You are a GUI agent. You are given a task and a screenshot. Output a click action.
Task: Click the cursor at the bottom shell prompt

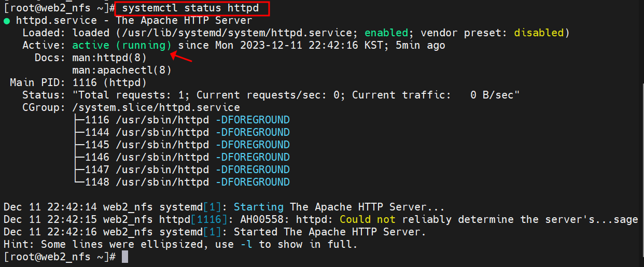click(125, 257)
